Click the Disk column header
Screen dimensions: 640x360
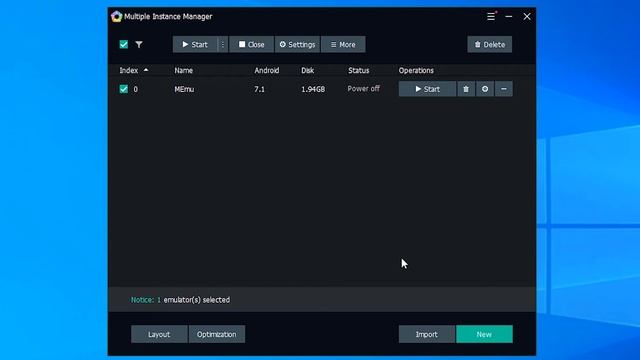307,70
